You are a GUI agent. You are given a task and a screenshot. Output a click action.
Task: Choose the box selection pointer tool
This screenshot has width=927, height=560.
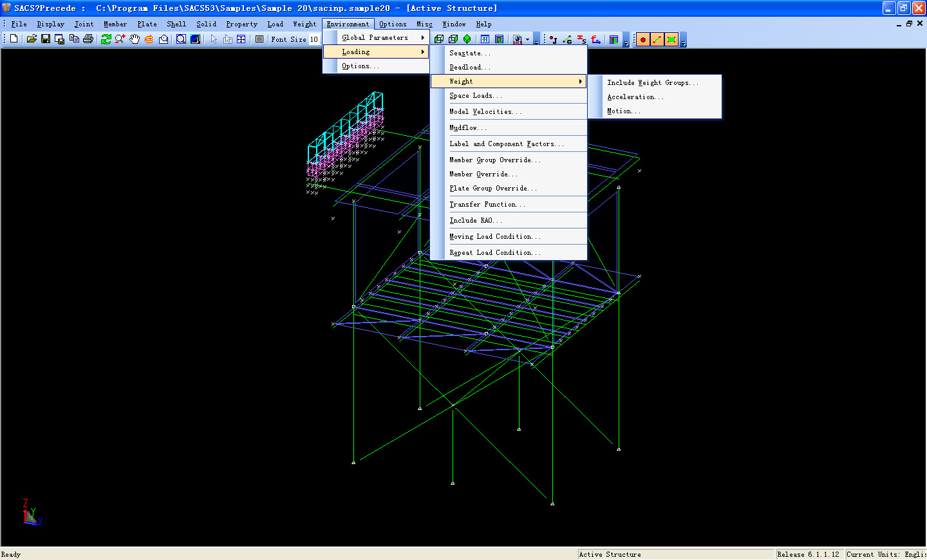pyautogui.click(x=227, y=39)
